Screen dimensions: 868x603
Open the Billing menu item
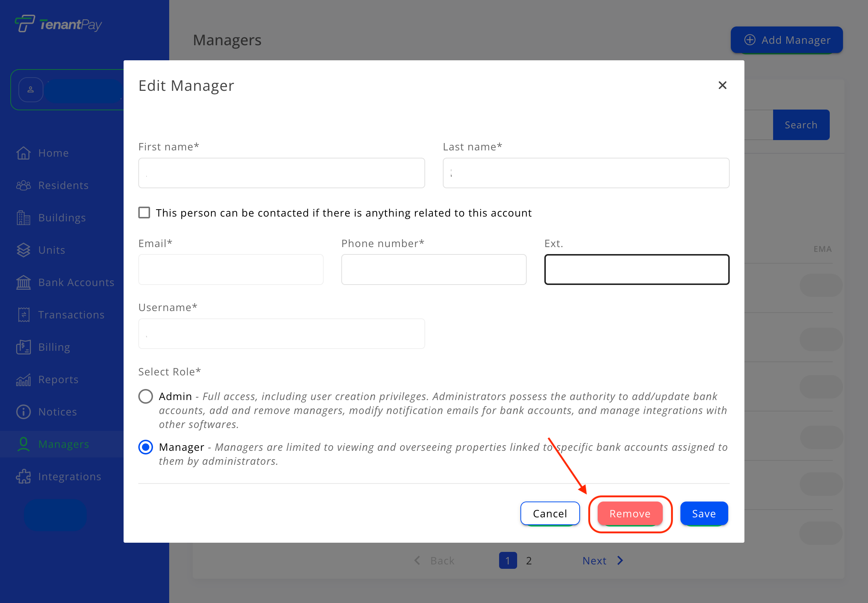point(54,347)
